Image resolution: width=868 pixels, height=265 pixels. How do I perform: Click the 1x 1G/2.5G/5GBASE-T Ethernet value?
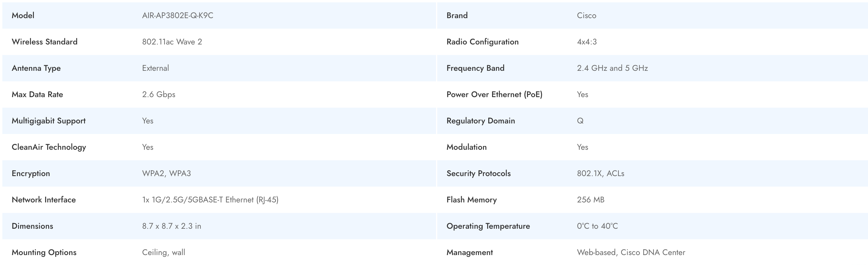210,200
